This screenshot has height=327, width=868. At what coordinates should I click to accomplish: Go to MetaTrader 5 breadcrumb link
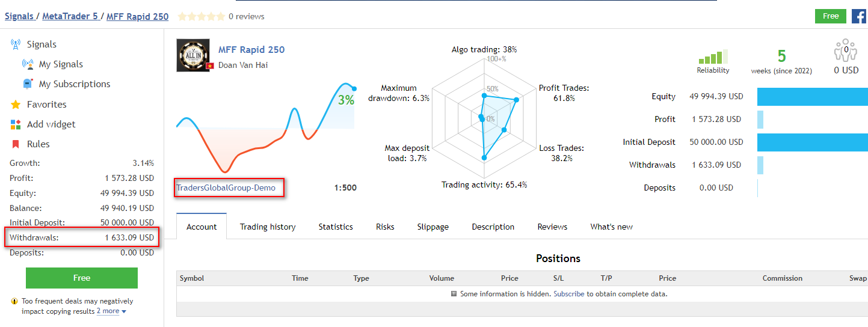point(70,16)
